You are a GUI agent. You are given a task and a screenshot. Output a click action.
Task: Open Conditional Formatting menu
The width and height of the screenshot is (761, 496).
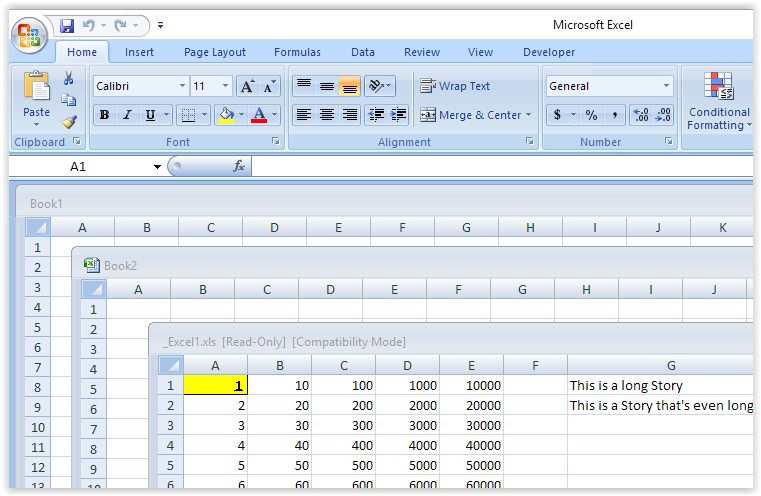pos(719,101)
